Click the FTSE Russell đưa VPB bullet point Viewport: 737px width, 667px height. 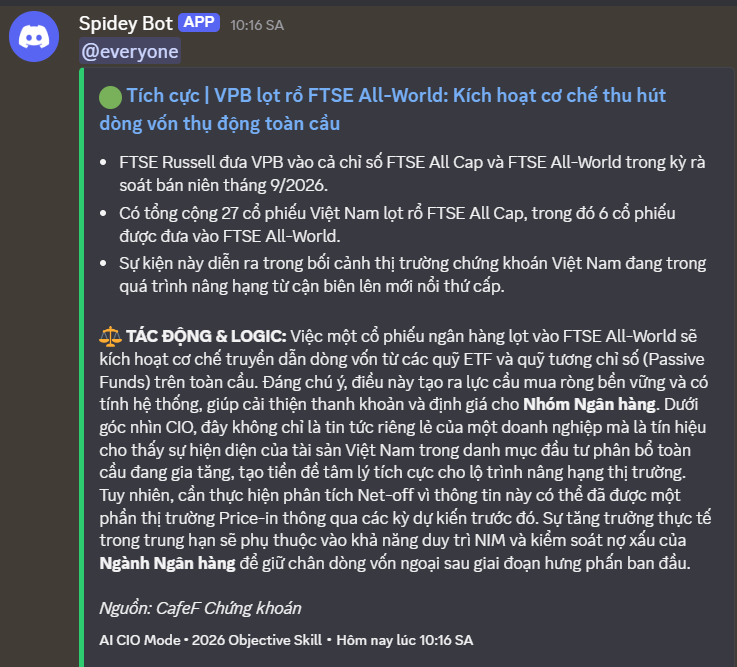coord(412,174)
